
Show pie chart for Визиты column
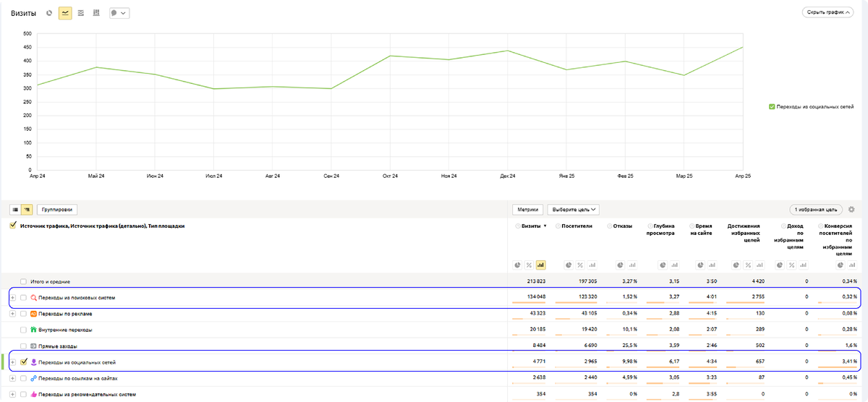(x=517, y=265)
